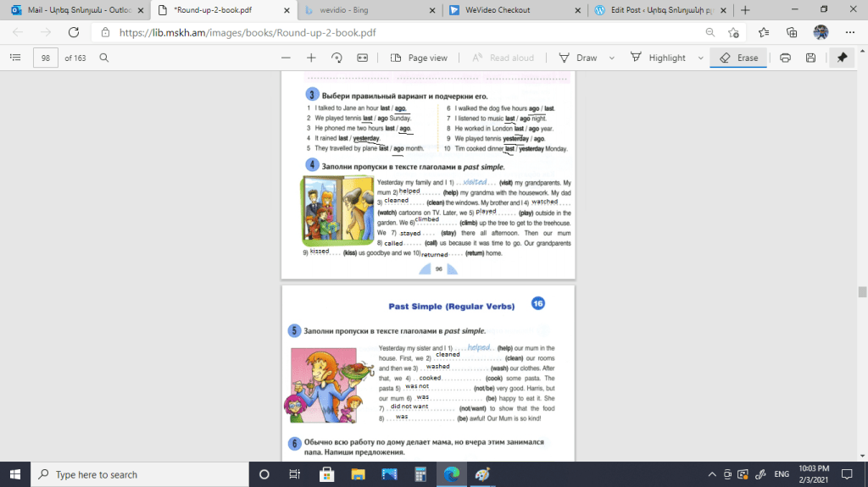
Task: Refresh the current page
Action: pyautogui.click(x=73, y=32)
